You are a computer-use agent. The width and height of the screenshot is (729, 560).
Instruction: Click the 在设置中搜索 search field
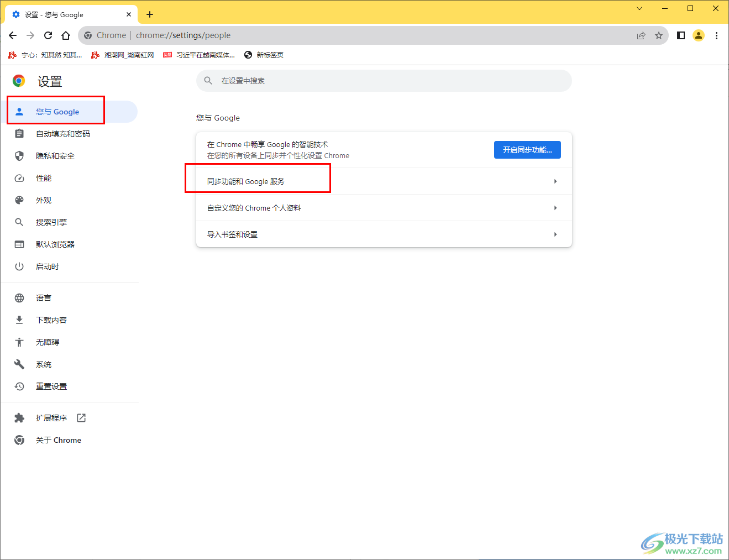[x=384, y=81]
